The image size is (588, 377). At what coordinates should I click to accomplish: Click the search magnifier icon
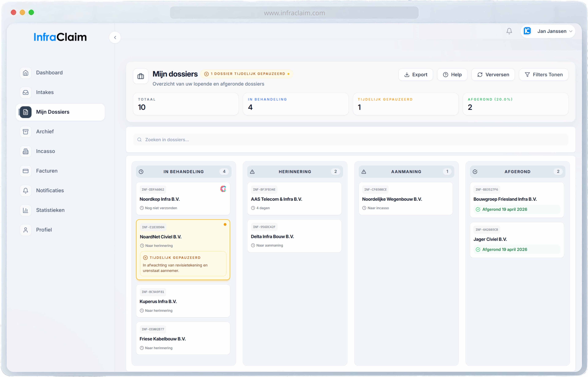pos(139,140)
